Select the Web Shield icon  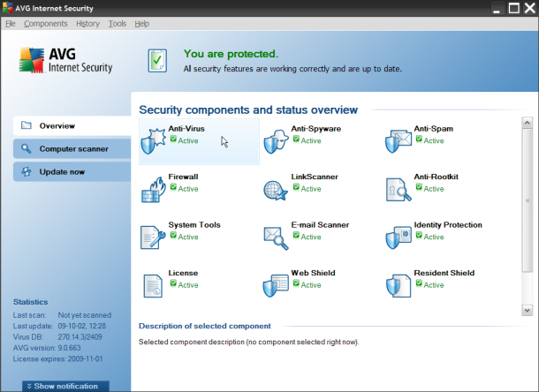[x=276, y=285]
